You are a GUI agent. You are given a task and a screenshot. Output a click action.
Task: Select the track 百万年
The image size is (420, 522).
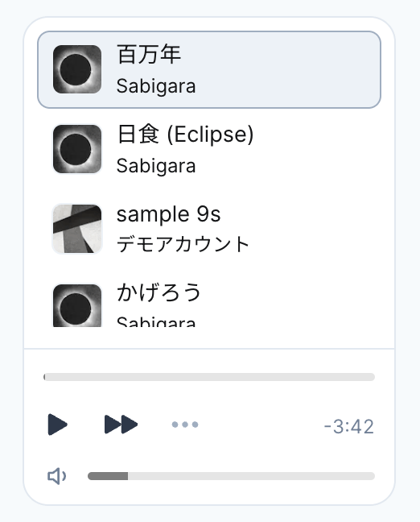(209, 69)
